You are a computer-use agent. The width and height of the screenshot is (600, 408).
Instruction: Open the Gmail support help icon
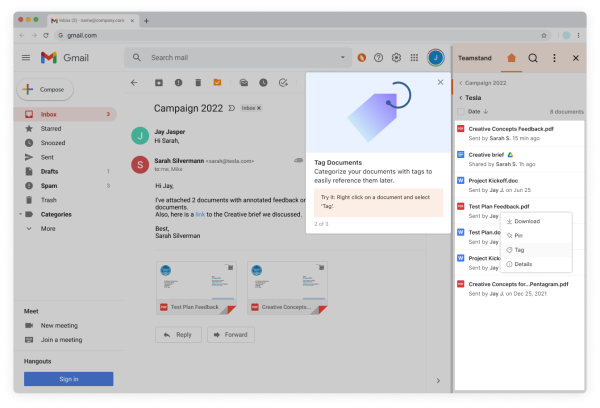pos(378,58)
